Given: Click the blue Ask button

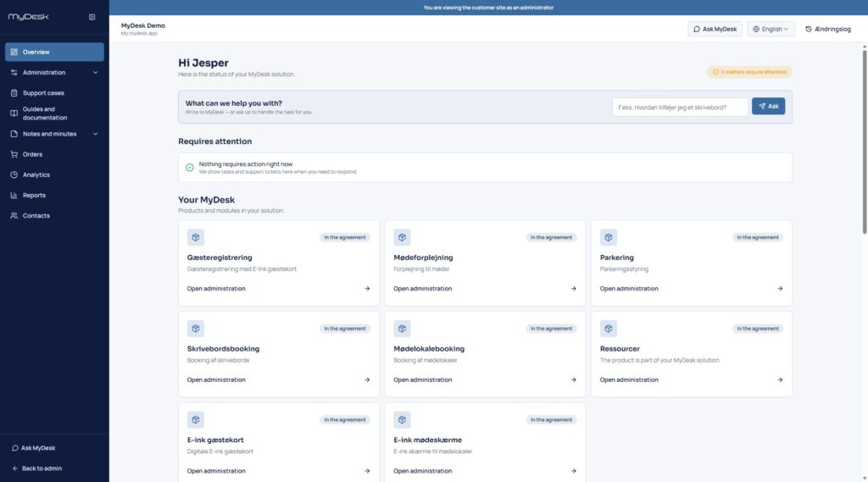Looking at the screenshot, I should 768,106.
